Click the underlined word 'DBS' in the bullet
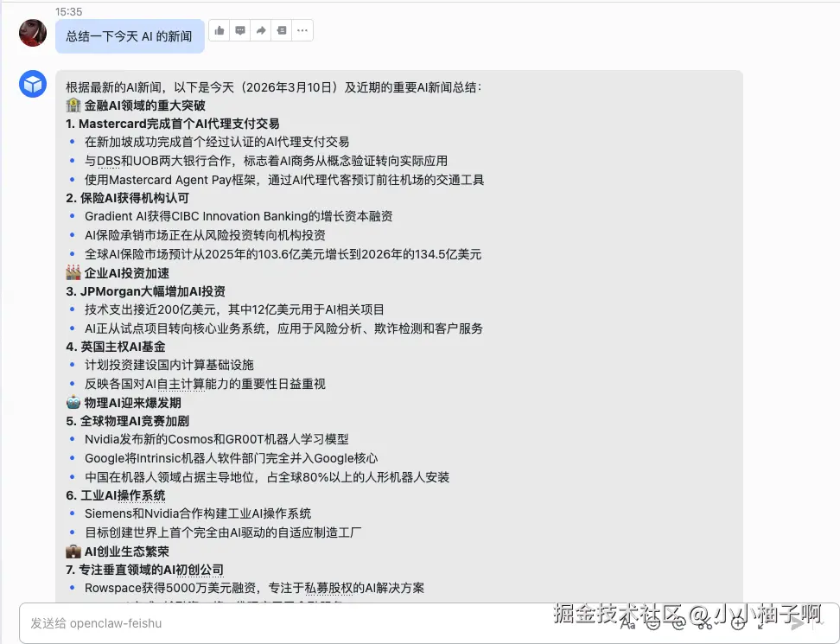 tap(108, 161)
